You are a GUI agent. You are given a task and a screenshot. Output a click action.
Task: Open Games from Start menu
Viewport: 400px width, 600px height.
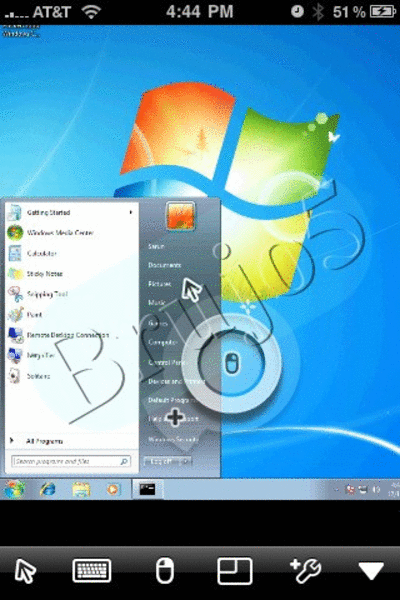point(158,323)
